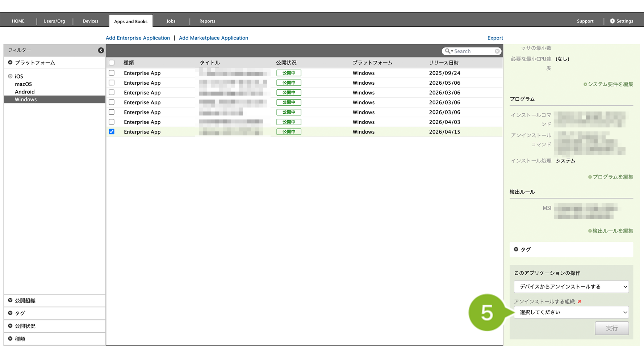The width and height of the screenshot is (644, 362).
Task: Click date cell 2026/04/03
Action: pos(444,122)
